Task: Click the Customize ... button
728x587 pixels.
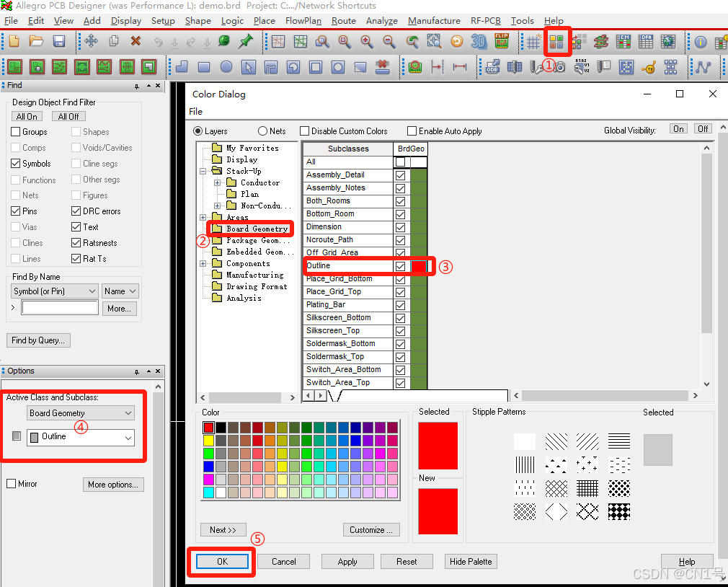Action: pos(371,530)
